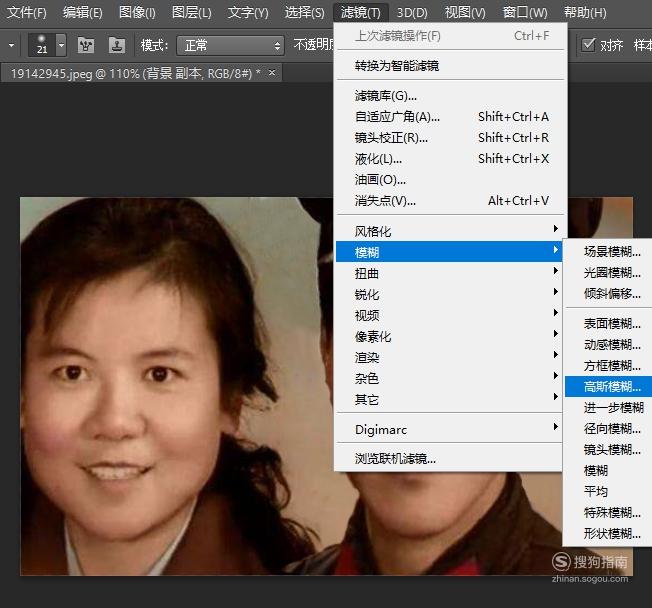
Task: Open the brush preset picker showing 21
Action: pos(42,44)
